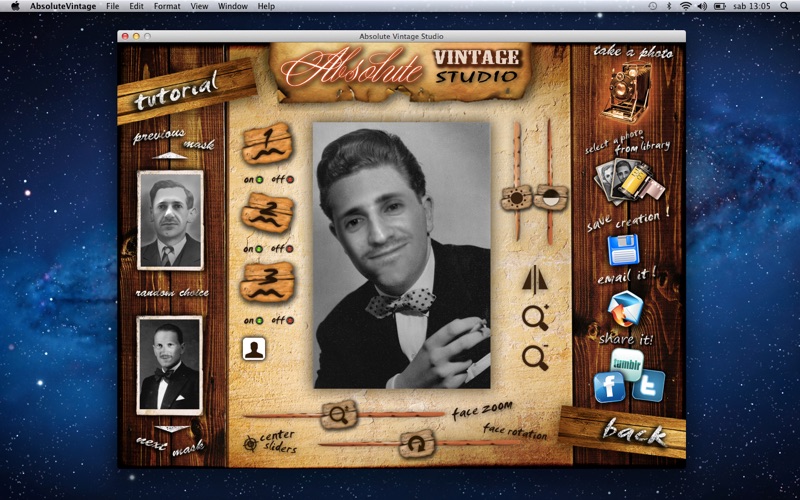
Task: Save creation with the floppy disk icon
Action: click(x=623, y=249)
